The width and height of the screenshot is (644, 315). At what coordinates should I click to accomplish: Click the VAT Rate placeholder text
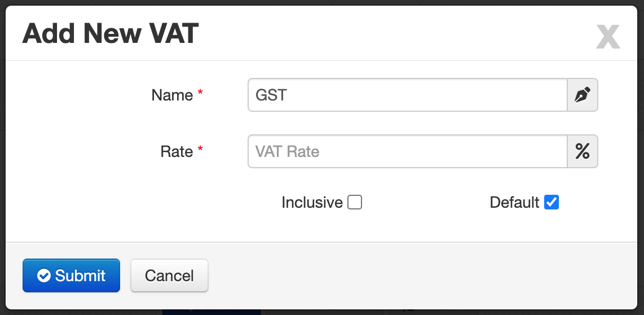tap(287, 151)
